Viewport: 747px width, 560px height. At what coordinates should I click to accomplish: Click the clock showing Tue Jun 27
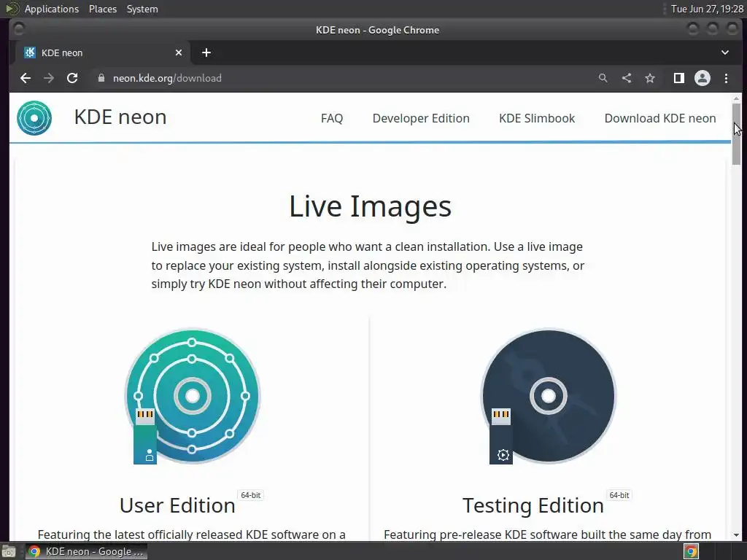707,9
